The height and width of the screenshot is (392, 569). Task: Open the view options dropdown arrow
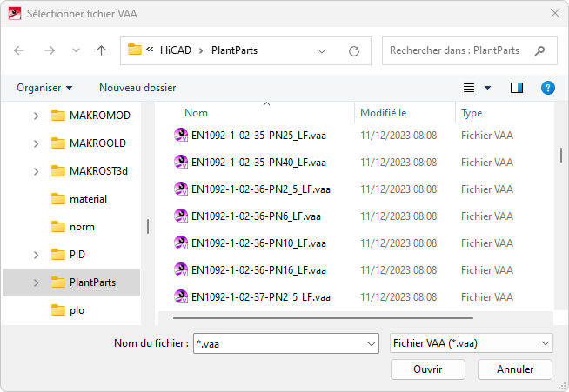[488, 88]
